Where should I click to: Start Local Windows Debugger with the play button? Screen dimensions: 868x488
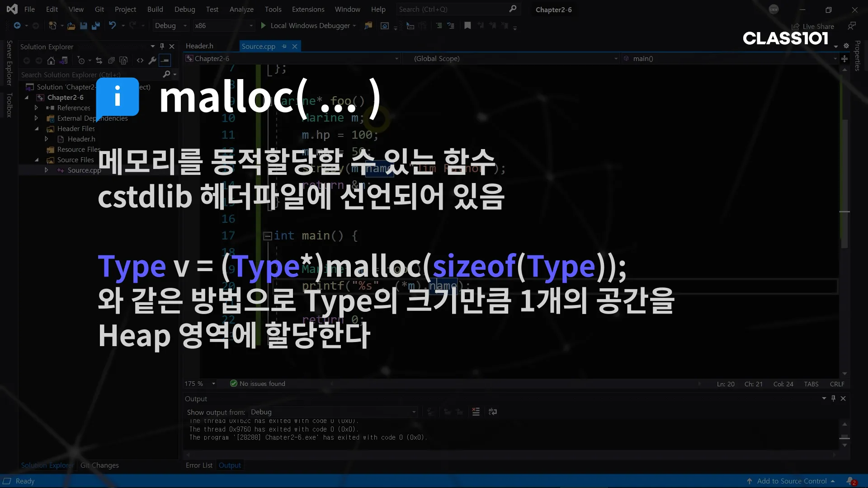264,26
